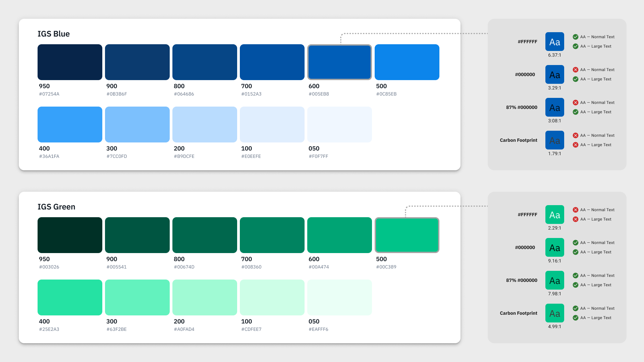Click the IGS Green palette heading
Screen dimensions: 644x362
tap(56, 207)
